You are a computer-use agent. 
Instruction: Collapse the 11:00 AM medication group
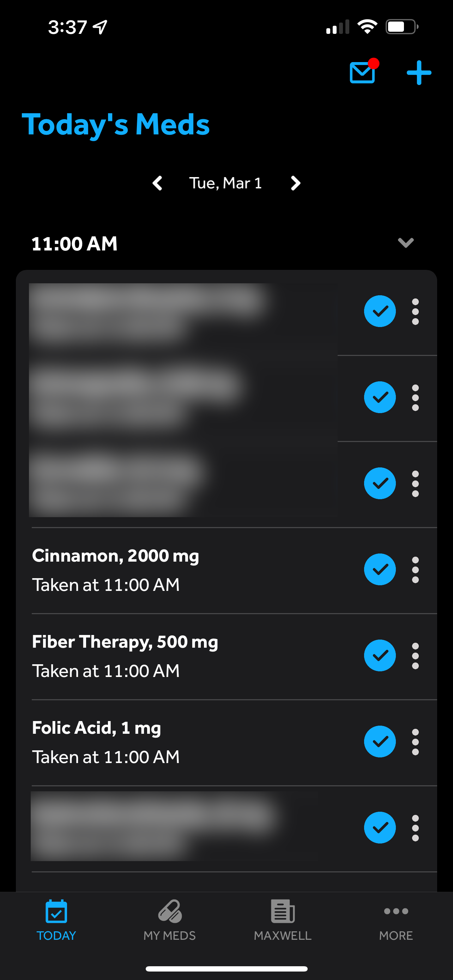point(405,243)
